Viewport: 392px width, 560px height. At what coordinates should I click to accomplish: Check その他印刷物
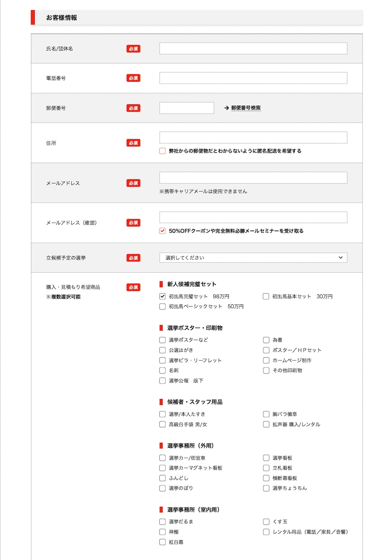[x=266, y=370]
